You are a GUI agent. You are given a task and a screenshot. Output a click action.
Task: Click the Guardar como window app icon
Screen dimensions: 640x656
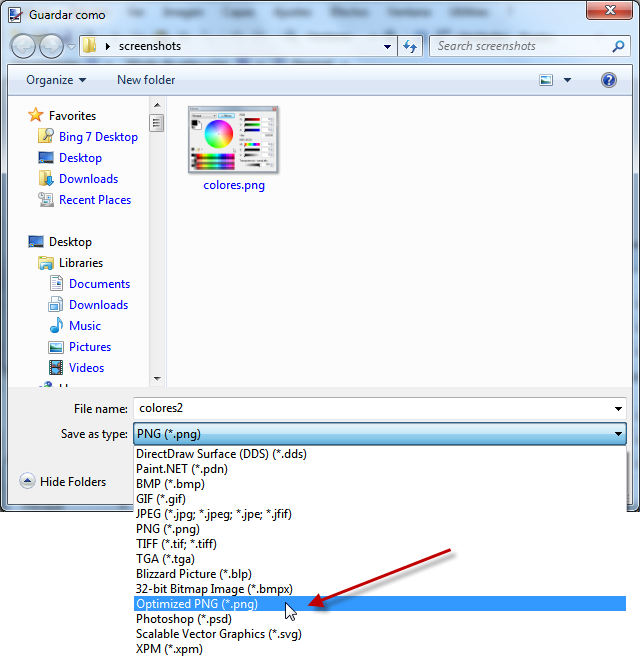15,15
